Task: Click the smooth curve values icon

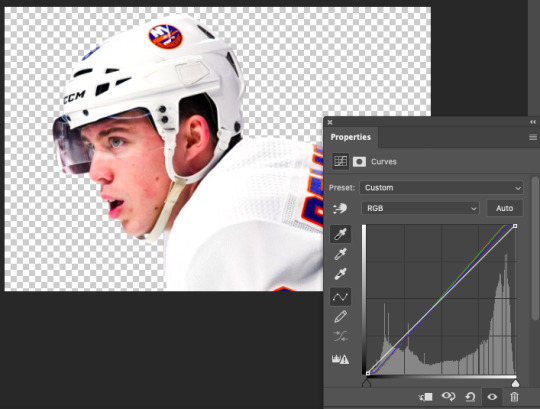Action: (341, 336)
